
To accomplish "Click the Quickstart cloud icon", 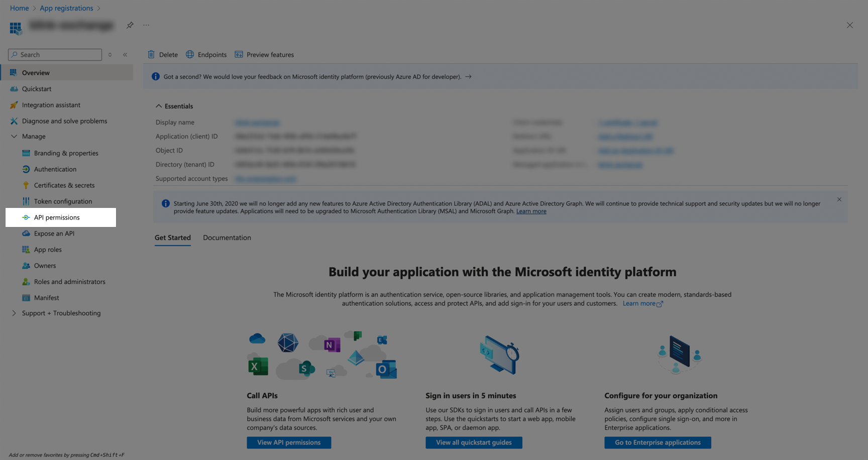I will (14, 89).
